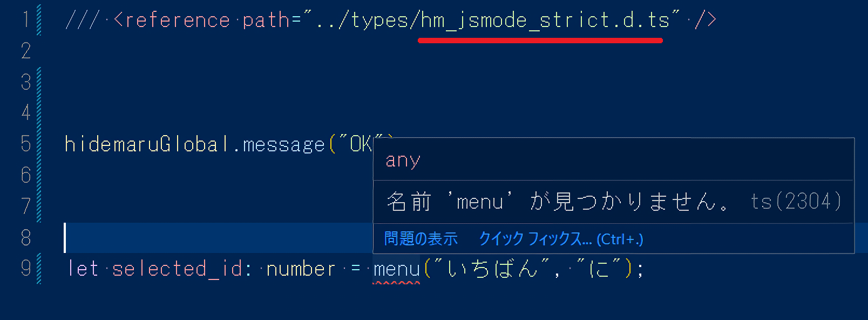Image resolution: width=868 pixels, height=320 pixels.
Task: Click the 問題の表示 link
Action: click(x=421, y=238)
